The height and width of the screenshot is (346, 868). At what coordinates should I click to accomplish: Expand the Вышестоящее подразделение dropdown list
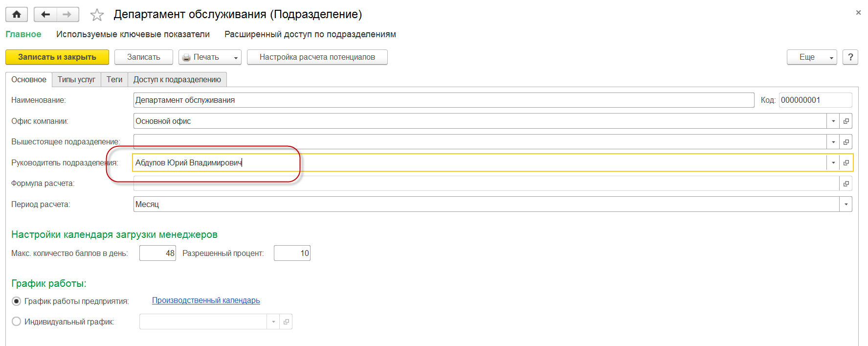point(833,142)
